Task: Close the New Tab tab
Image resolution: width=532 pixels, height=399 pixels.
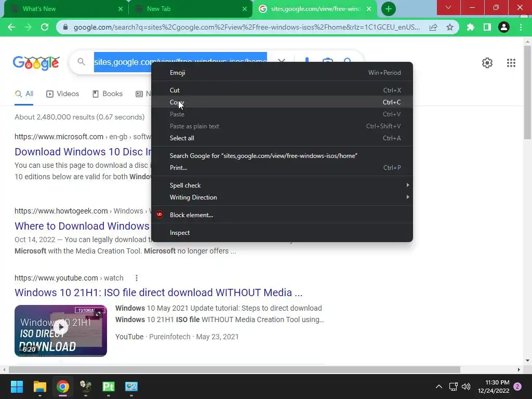Action: pyautogui.click(x=245, y=9)
